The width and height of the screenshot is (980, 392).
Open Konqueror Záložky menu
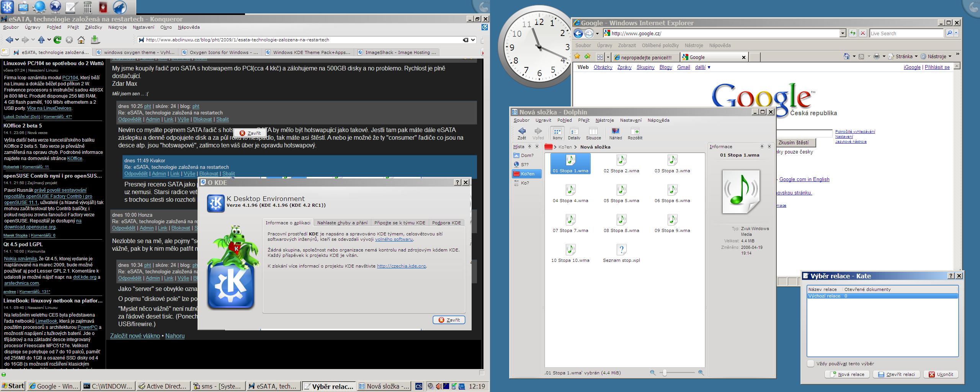(x=93, y=27)
